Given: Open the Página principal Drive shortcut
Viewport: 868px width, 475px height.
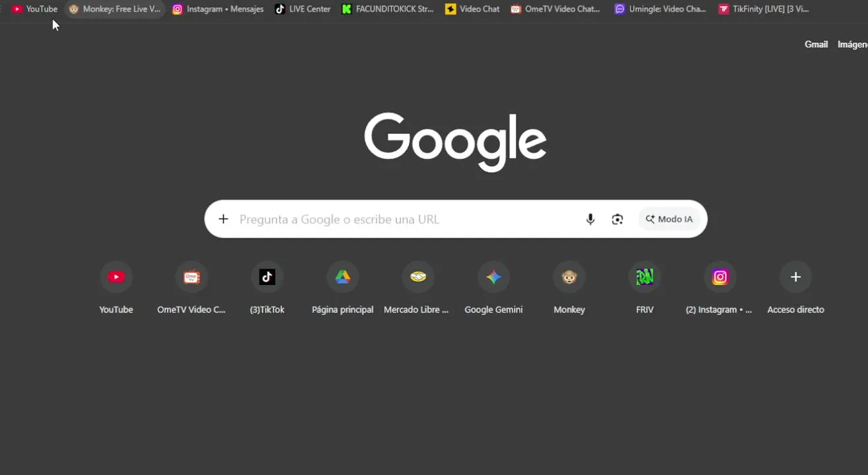Looking at the screenshot, I should tap(342, 288).
